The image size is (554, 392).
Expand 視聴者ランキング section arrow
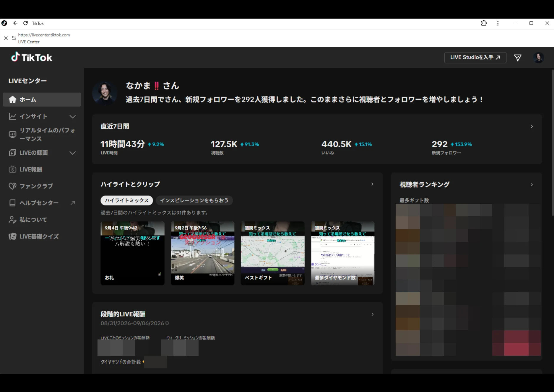[x=532, y=185]
